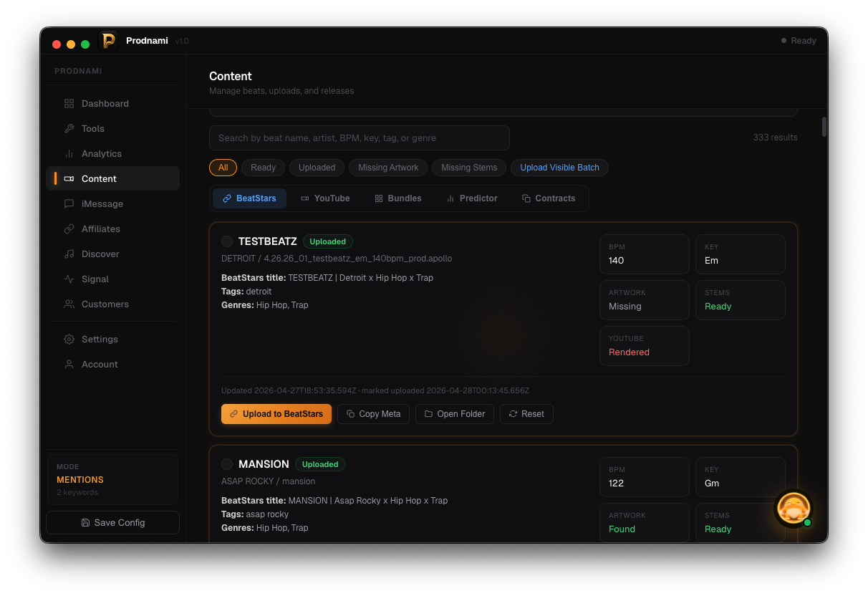Click Copy Meta for TESTBEATZ
868x596 pixels.
(373, 414)
